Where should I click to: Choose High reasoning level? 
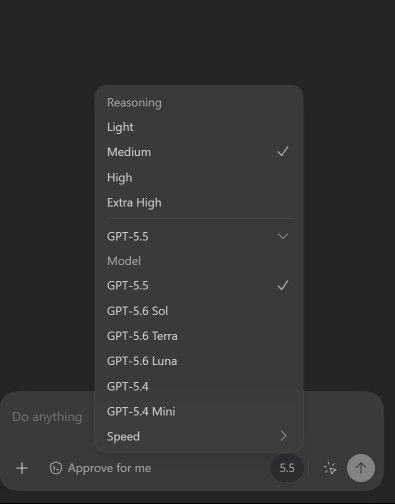(x=199, y=177)
